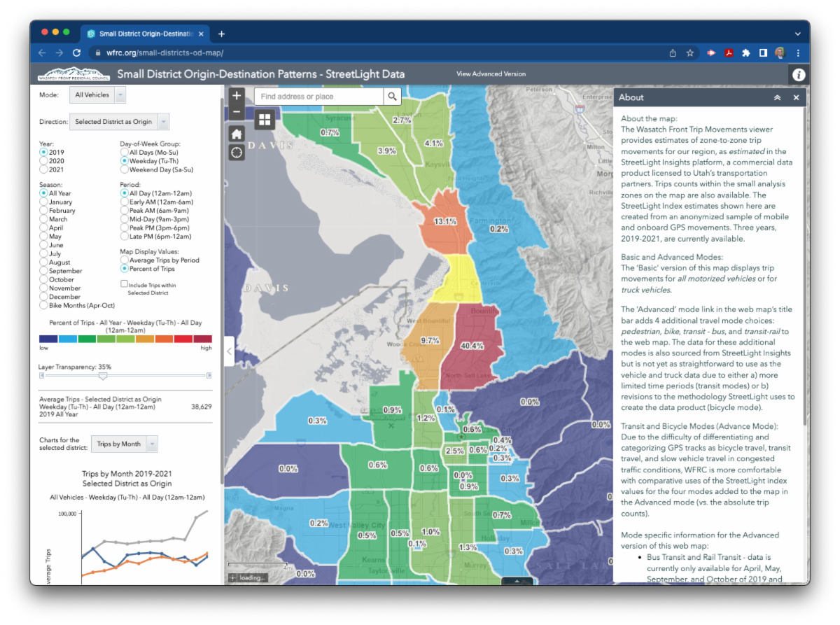
Task: Open the info About widget icon
Action: tap(799, 74)
